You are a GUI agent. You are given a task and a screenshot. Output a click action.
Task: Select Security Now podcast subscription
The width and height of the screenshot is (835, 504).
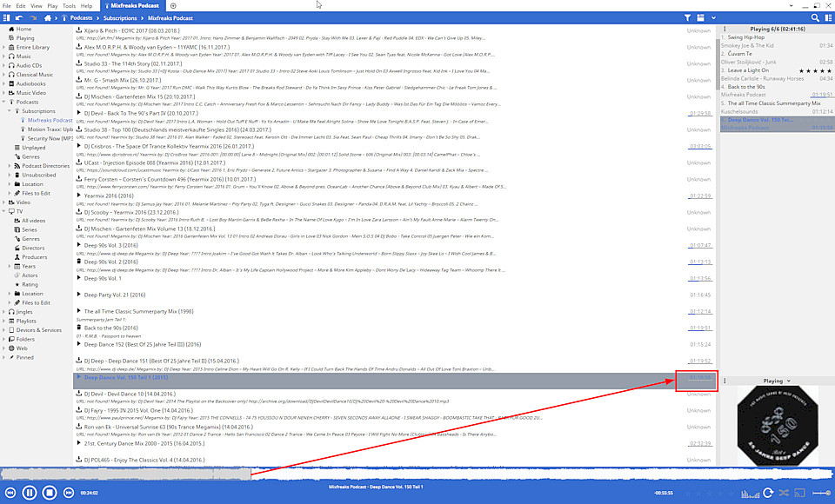50,138
